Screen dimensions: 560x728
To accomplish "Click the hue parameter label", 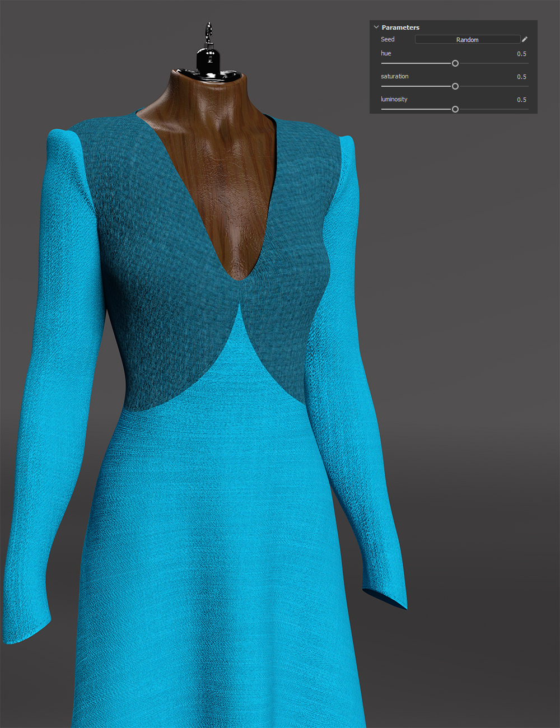I will [386, 53].
